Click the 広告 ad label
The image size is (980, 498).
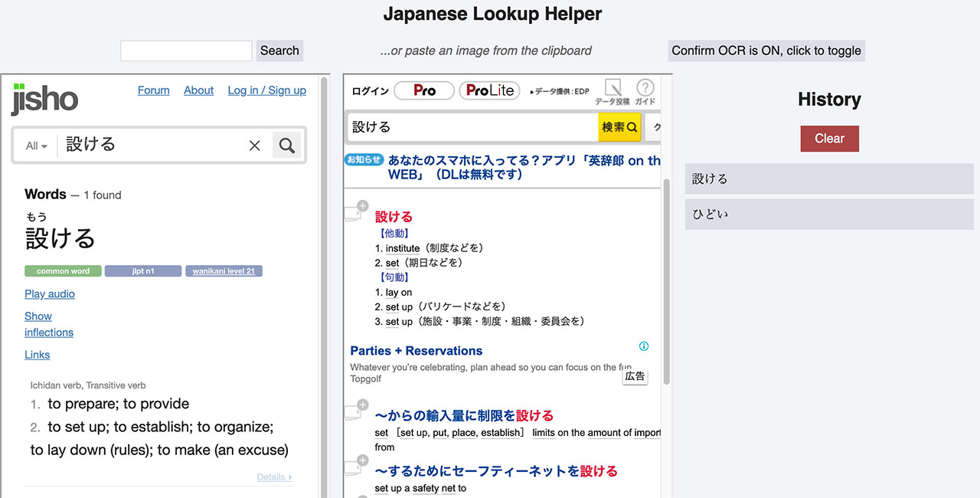(635, 376)
